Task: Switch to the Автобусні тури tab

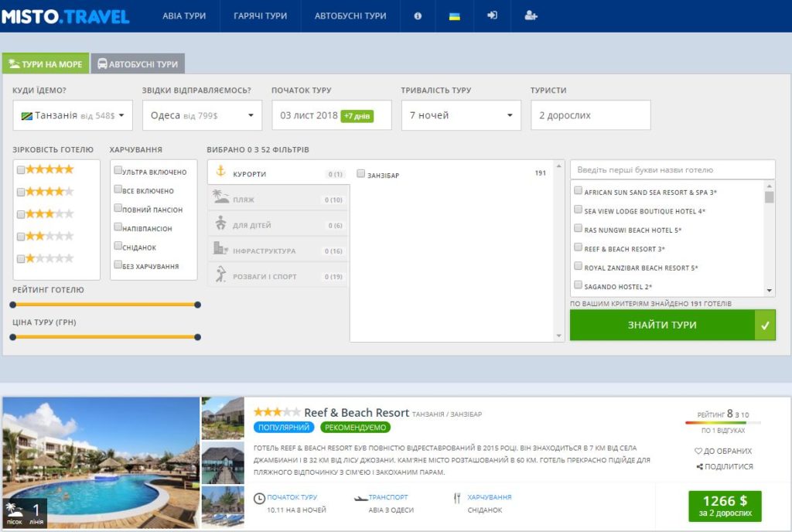Action: pyautogui.click(x=138, y=64)
